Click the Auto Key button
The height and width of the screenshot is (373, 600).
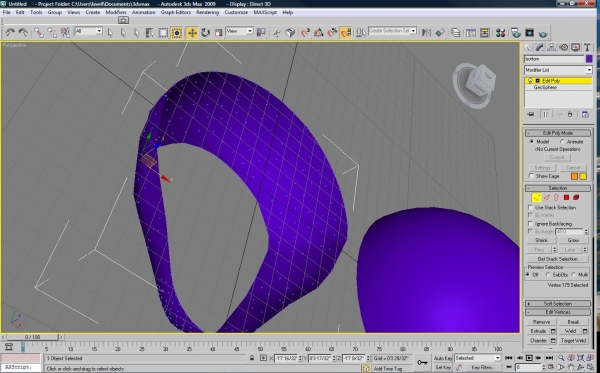443,358
